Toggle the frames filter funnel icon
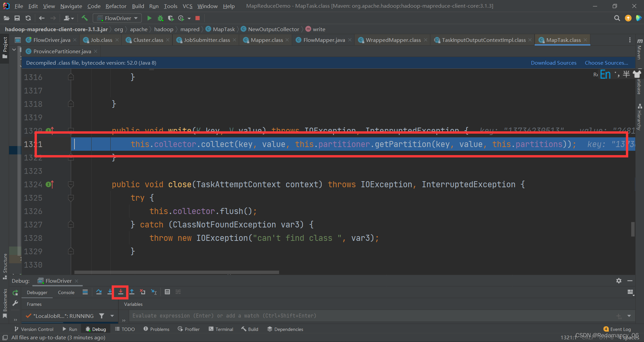 (x=102, y=316)
